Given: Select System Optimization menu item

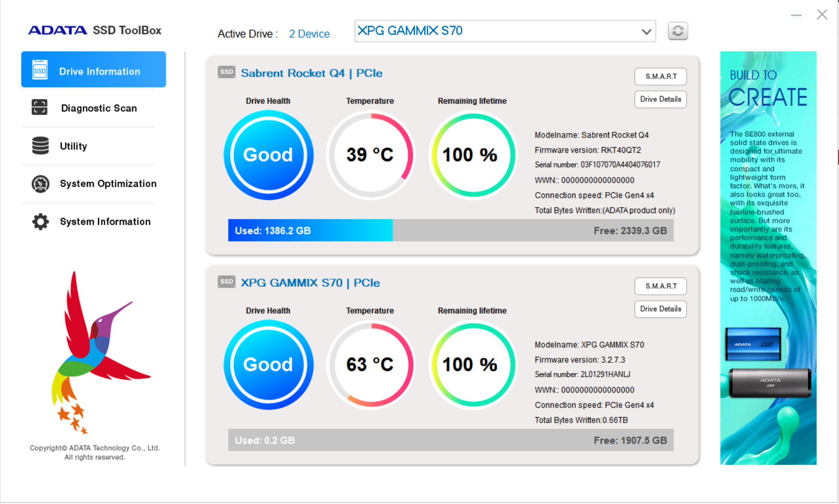Looking at the screenshot, I should 108,184.
